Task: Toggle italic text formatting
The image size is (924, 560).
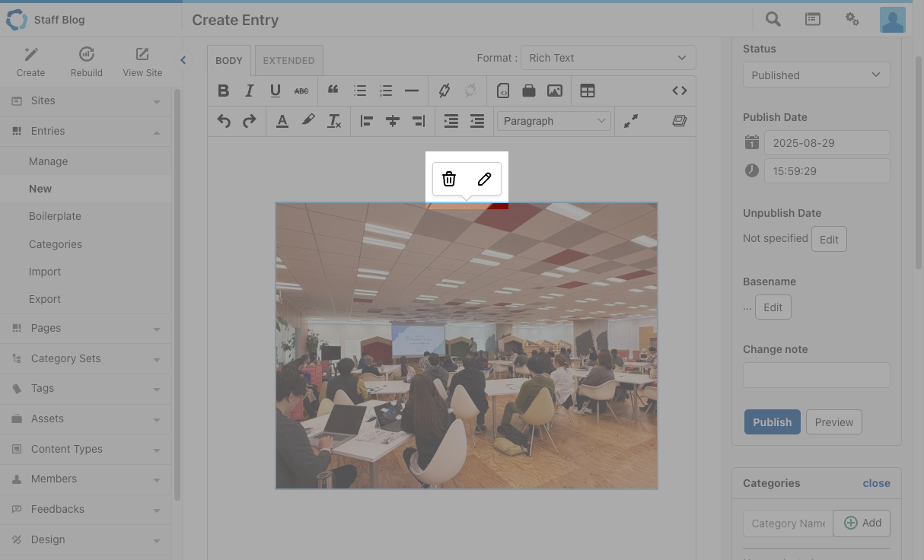Action: [x=249, y=91]
